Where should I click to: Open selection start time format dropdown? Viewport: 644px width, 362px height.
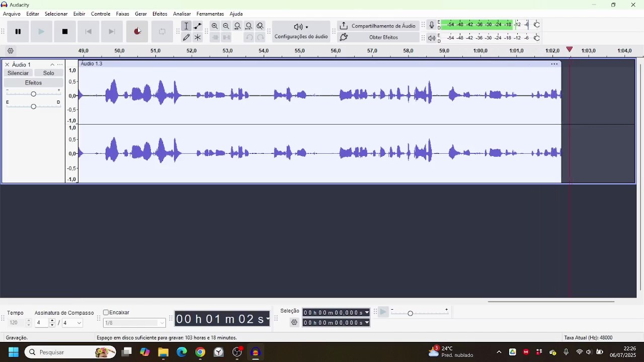(367, 313)
